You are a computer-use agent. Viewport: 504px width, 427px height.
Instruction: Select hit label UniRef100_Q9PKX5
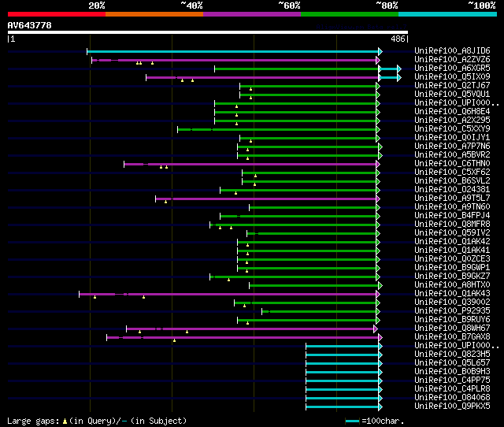(x=452, y=407)
